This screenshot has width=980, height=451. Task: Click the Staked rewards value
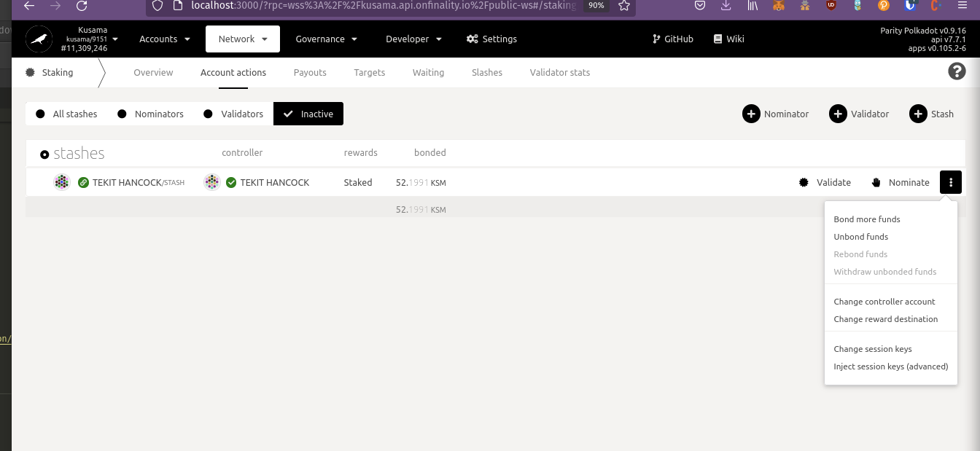tap(358, 182)
